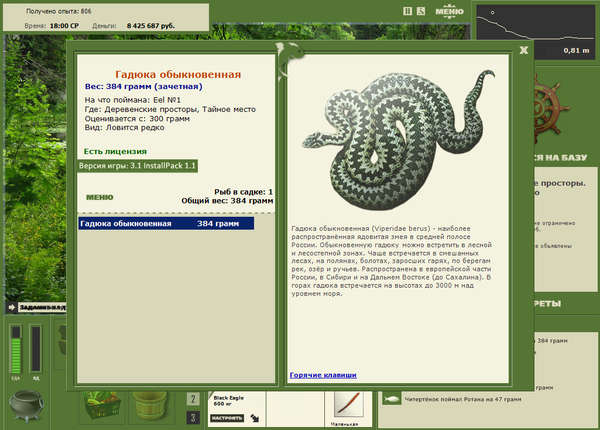Viewport: 600px width, 430px height.
Task: Click the arrow icon beside task label
Action: 11,307
